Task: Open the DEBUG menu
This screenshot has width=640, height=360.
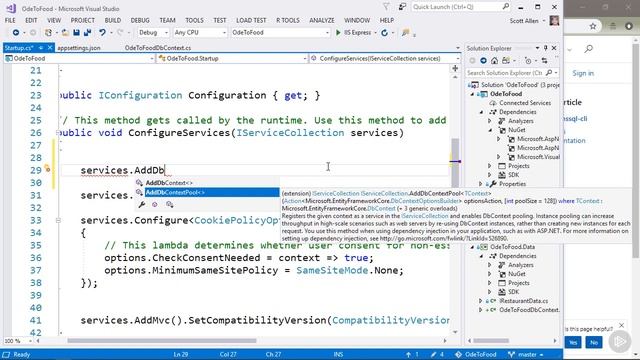Action: pos(140,20)
